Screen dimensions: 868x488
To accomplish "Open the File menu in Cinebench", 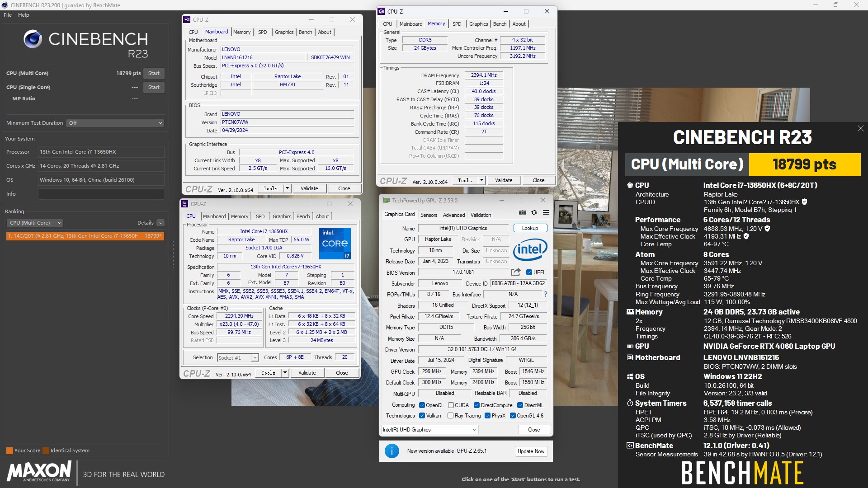I will pos(8,15).
